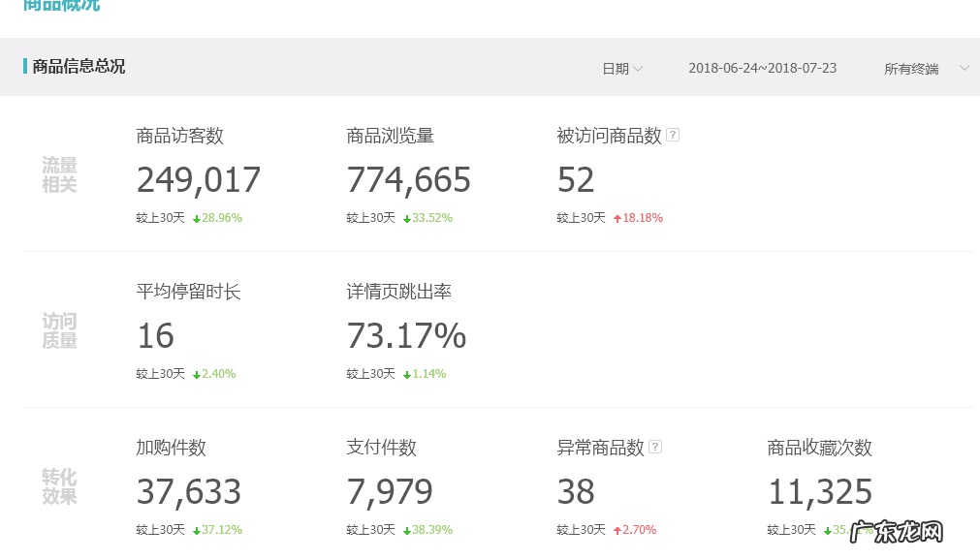Click green down arrow under 商品浏览量
Screen dimensions: 980x560
tap(407, 219)
